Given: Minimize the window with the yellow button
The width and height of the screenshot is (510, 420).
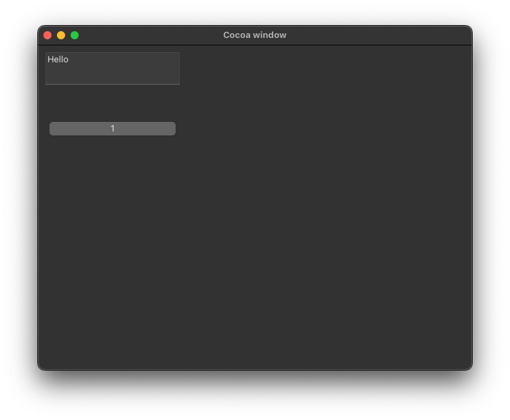Looking at the screenshot, I should (61, 35).
